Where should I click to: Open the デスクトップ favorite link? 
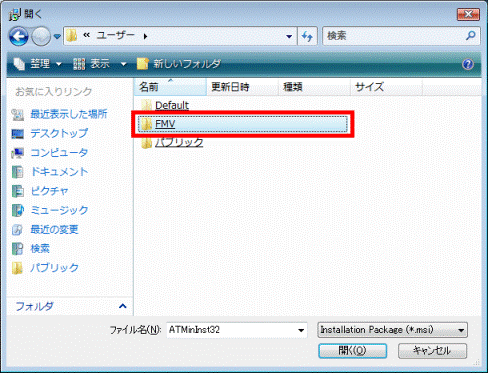click(x=59, y=133)
